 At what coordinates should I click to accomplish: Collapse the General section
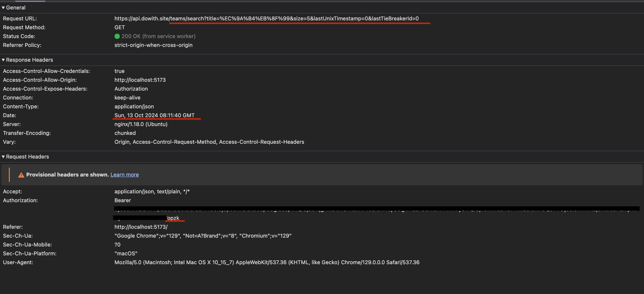pyautogui.click(x=4, y=8)
